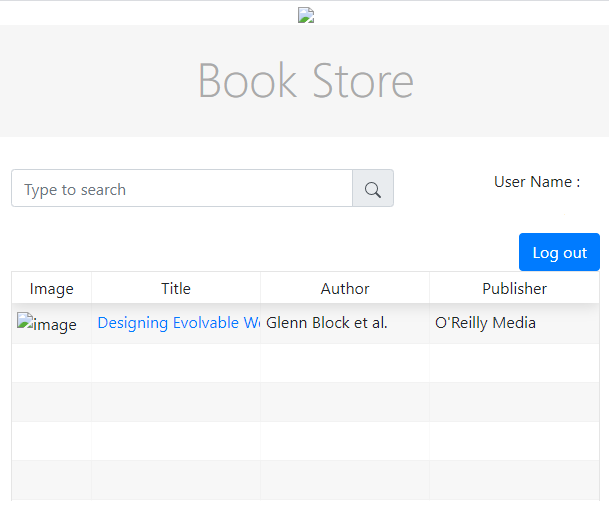Click the broken logo image above Book Store

coord(306,15)
